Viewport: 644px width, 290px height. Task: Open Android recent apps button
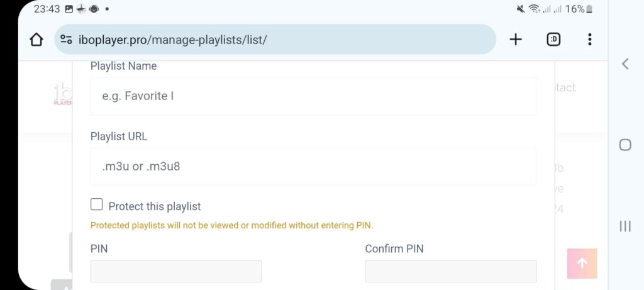pos(625,226)
